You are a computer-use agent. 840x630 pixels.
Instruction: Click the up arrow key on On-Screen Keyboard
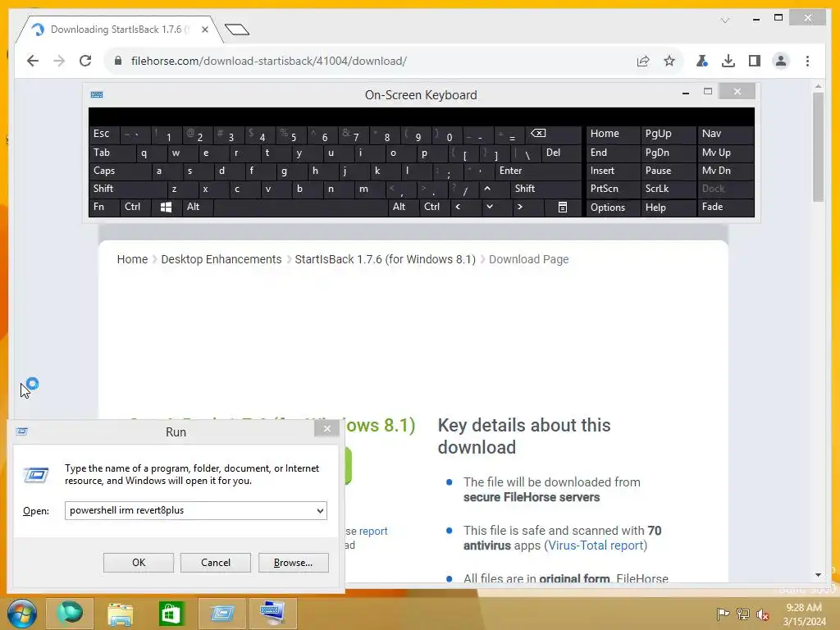coord(487,189)
